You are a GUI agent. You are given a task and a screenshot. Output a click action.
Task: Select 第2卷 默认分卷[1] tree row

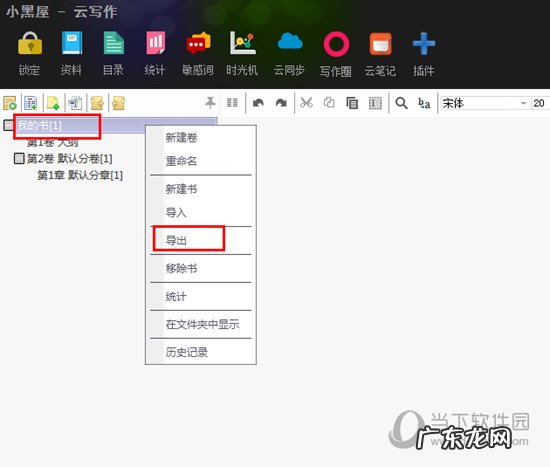[69, 159]
